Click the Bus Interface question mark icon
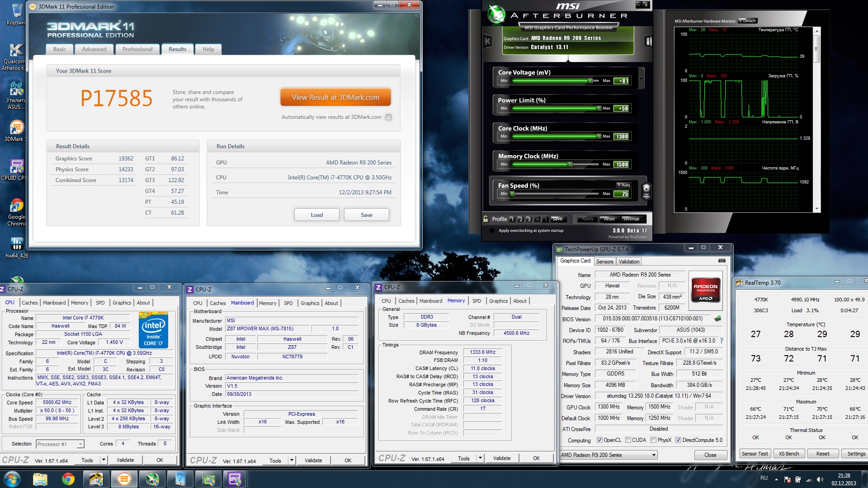 tap(722, 341)
